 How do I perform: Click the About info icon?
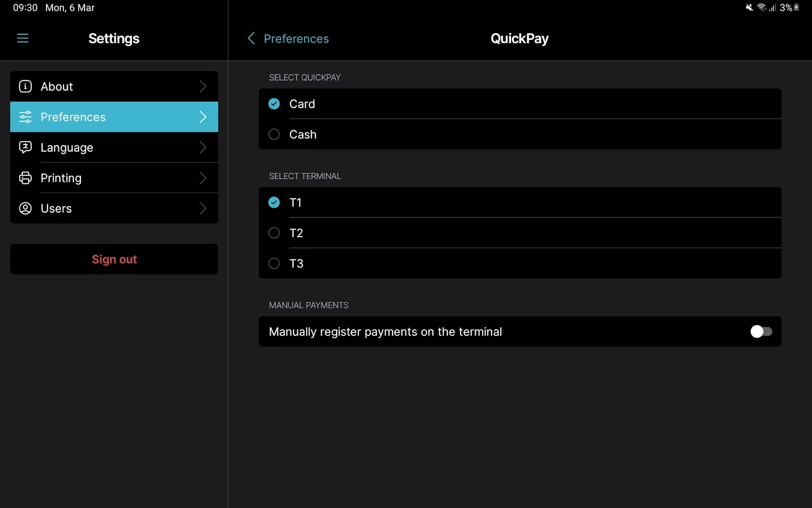(x=25, y=86)
